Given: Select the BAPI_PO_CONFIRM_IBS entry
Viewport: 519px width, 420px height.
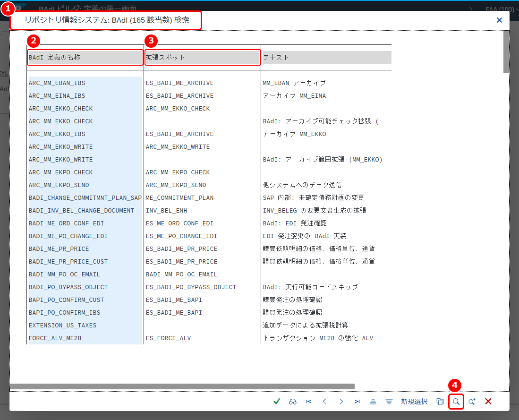Looking at the screenshot, I should pos(65,312).
